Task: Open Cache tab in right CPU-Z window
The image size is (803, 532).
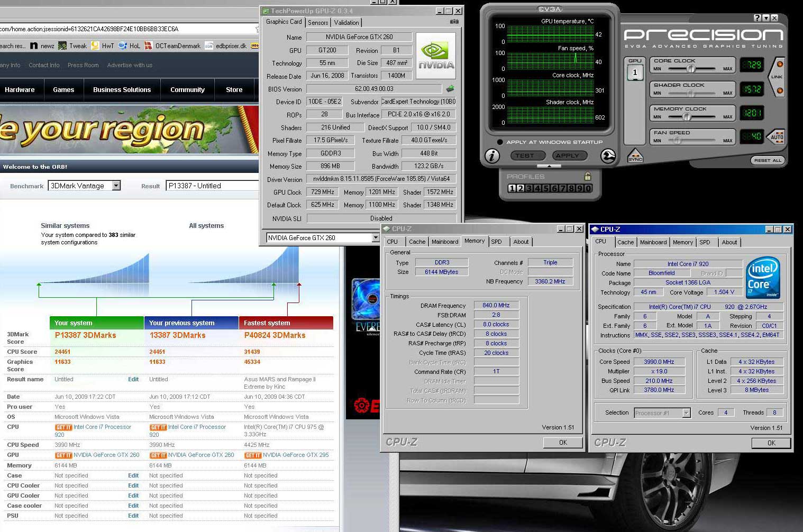Action: pyautogui.click(x=625, y=242)
